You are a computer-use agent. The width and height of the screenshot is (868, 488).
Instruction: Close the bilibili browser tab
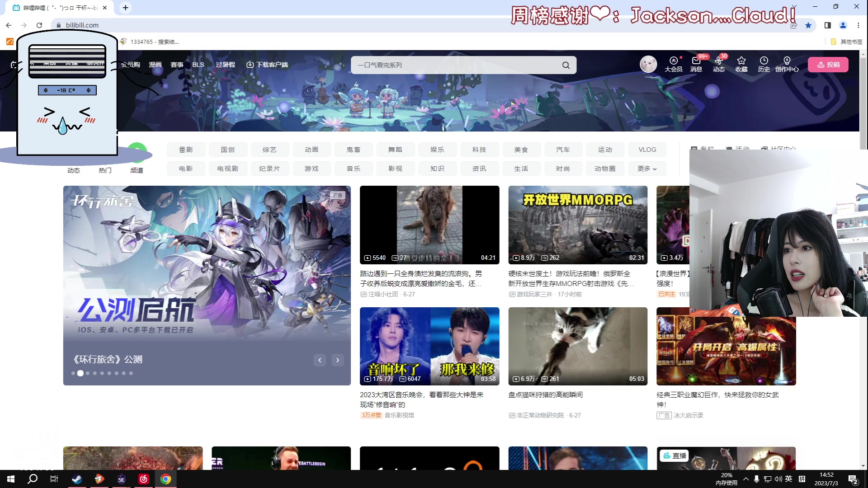tap(105, 8)
